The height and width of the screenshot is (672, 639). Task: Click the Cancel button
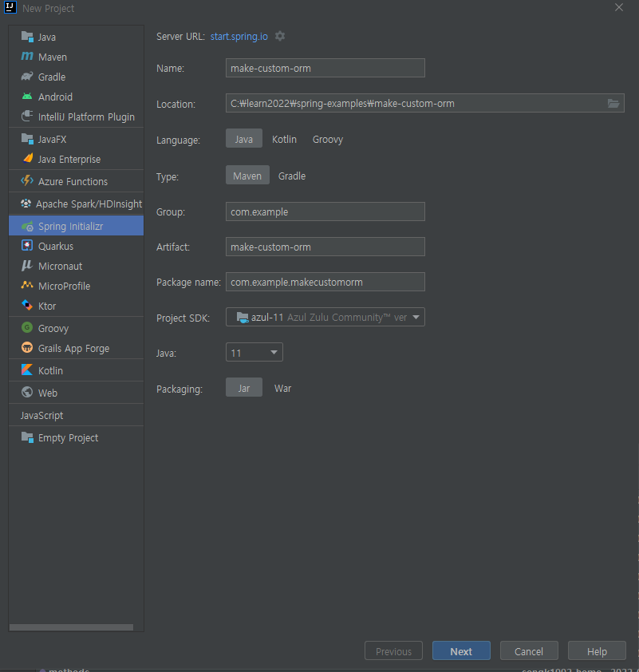click(x=529, y=651)
